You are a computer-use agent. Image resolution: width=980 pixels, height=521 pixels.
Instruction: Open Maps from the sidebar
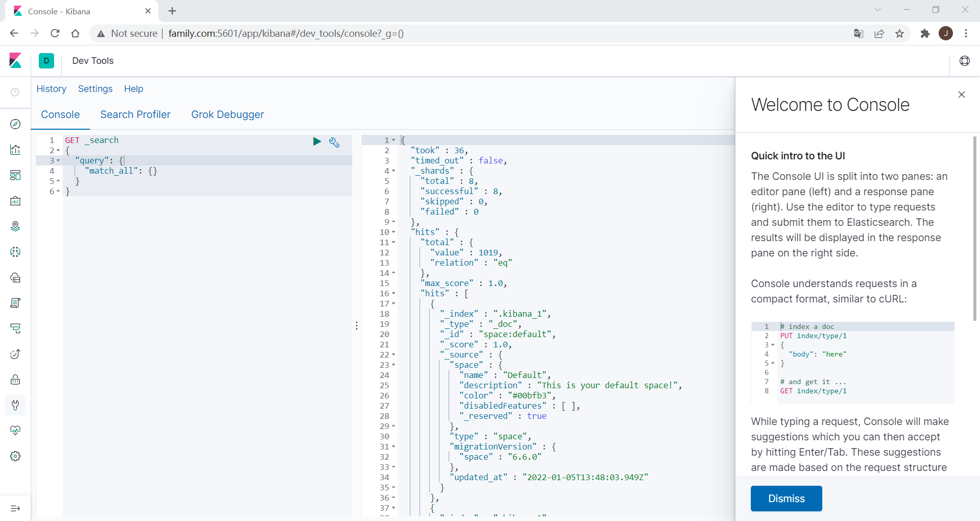(15, 226)
